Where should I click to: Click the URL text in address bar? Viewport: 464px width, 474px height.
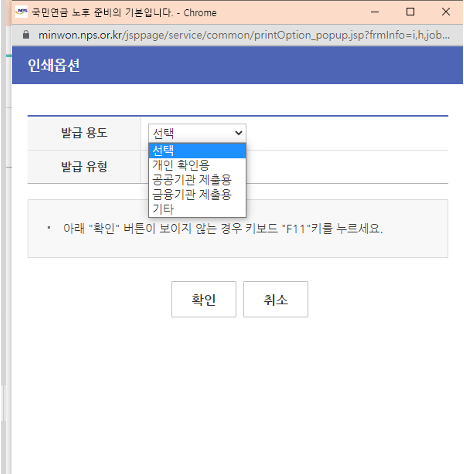click(244, 35)
